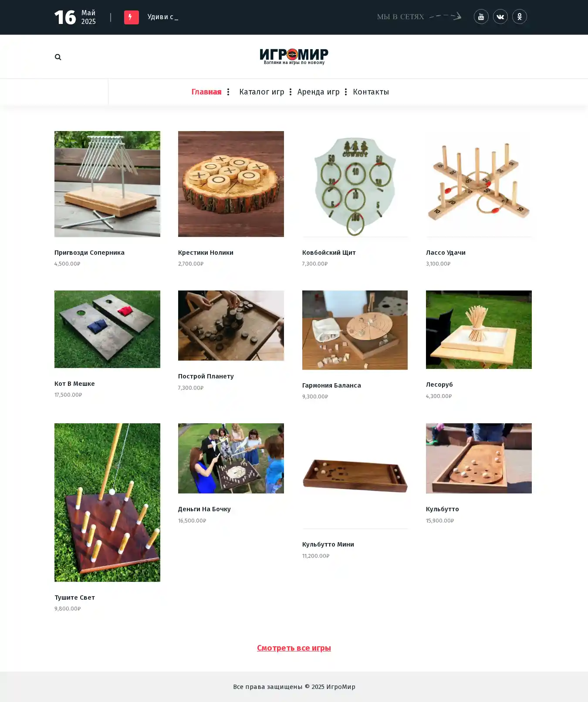Screen dimensions: 588x702
Task: Open the Крестики Нолики product image
Action: coord(231,184)
